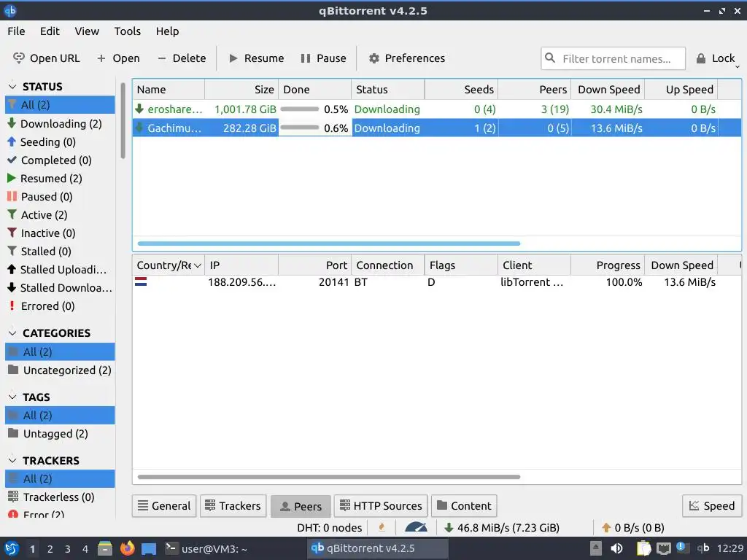Image resolution: width=747 pixels, height=560 pixels.
Task: Switch to the Peers tab
Action: tap(301, 506)
